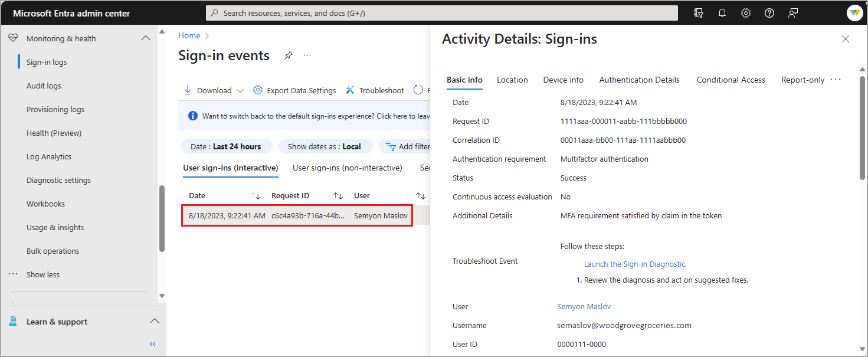This screenshot has width=868, height=357.
Task: Click Launch the Sign-in Diagnostic link
Action: (635, 264)
